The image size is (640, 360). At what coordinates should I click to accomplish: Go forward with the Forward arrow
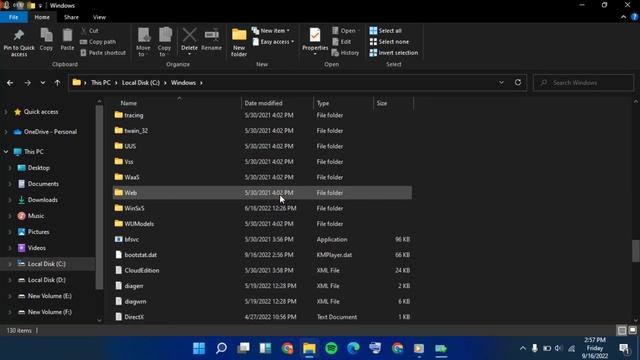pos(27,83)
